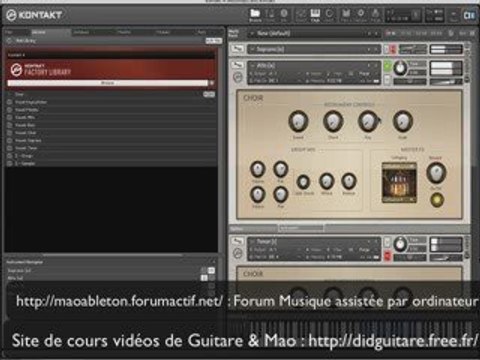
Task: Open the Soprano instrument name dropdown
Action: click(313, 49)
